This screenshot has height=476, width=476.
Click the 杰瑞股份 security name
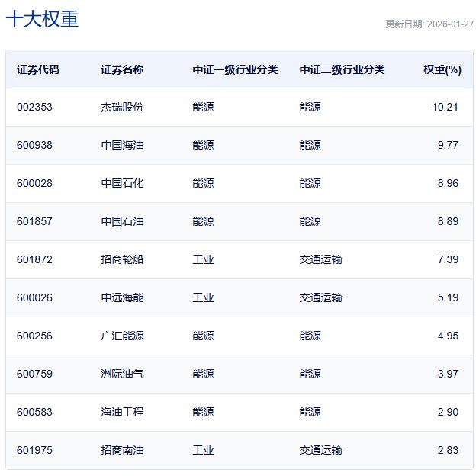[122, 107]
